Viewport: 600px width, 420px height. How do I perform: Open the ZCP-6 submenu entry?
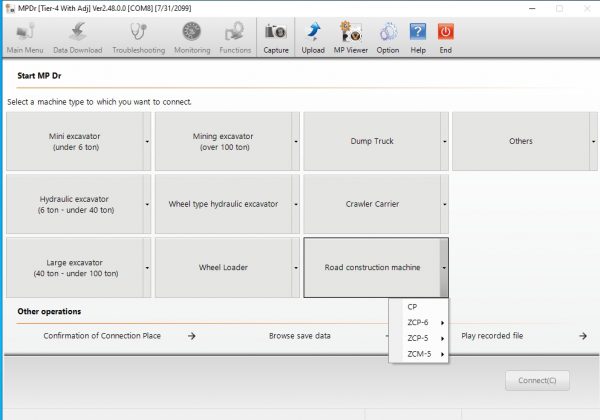(418, 322)
